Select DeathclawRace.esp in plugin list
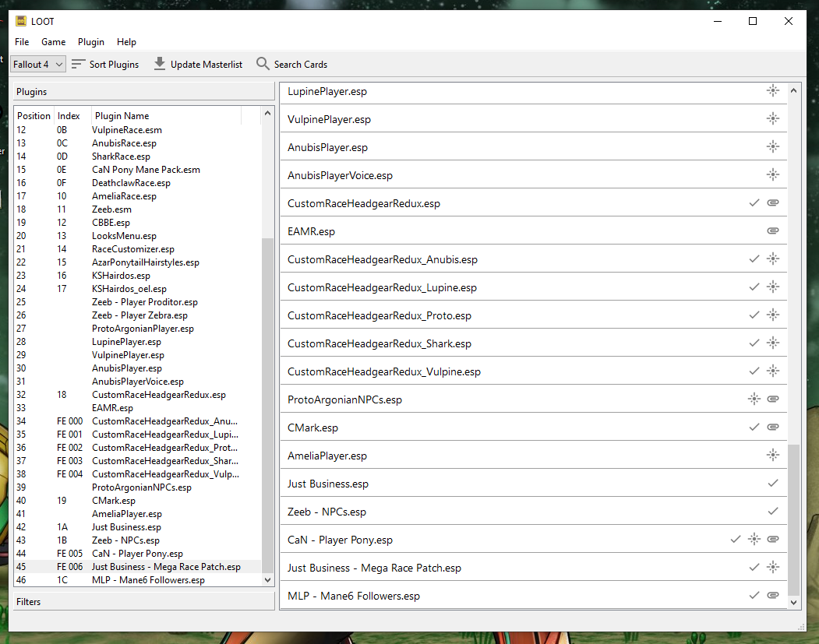 coord(138,183)
